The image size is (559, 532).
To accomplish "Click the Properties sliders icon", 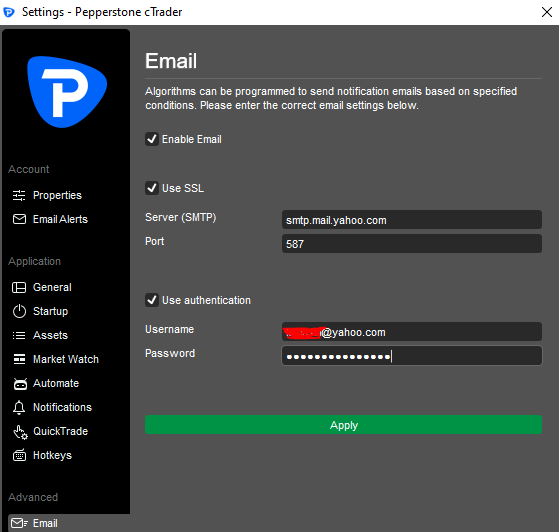I will [x=19, y=195].
